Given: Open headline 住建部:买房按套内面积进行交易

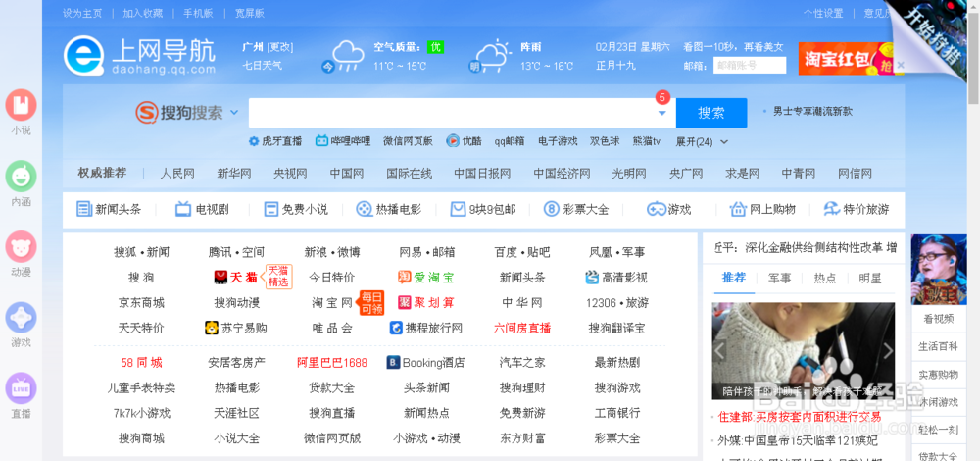Looking at the screenshot, I should point(800,417).
